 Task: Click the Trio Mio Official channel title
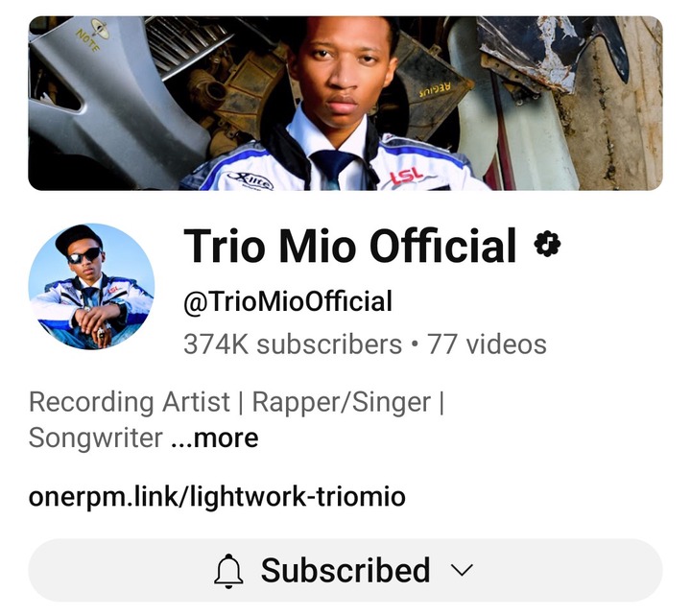[x=350, y=246]
